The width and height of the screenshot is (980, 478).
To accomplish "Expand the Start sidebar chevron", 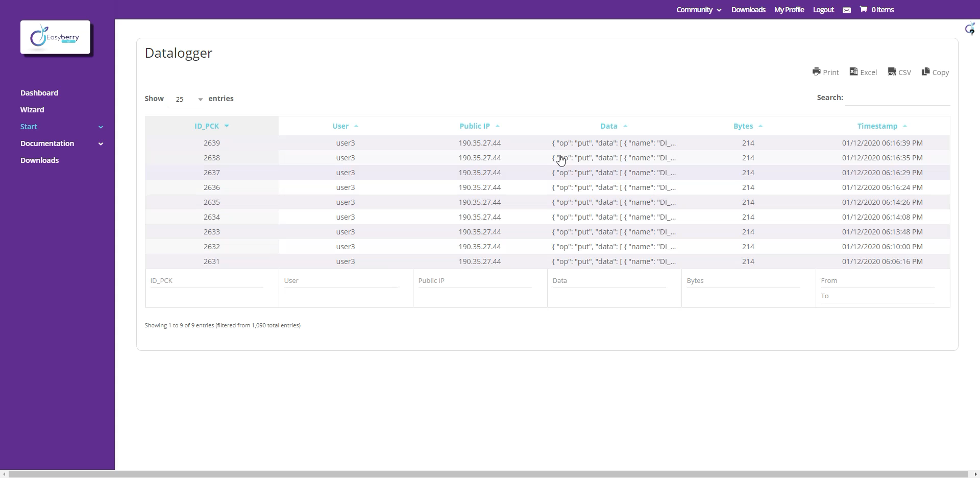I will click(x=101, y=127).
